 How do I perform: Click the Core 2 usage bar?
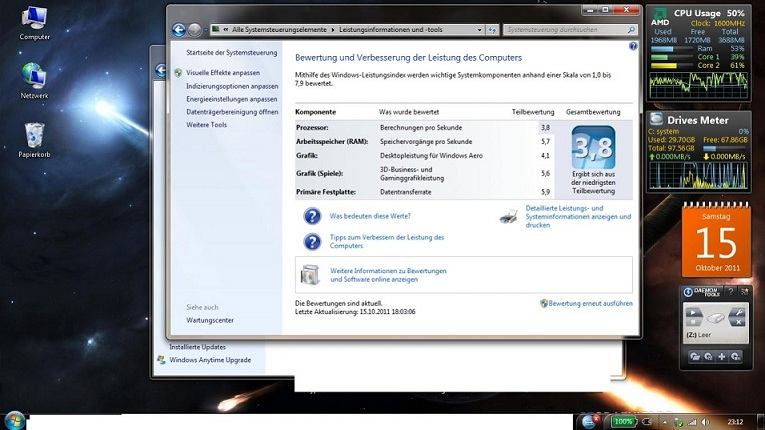[x=672, y=65]
